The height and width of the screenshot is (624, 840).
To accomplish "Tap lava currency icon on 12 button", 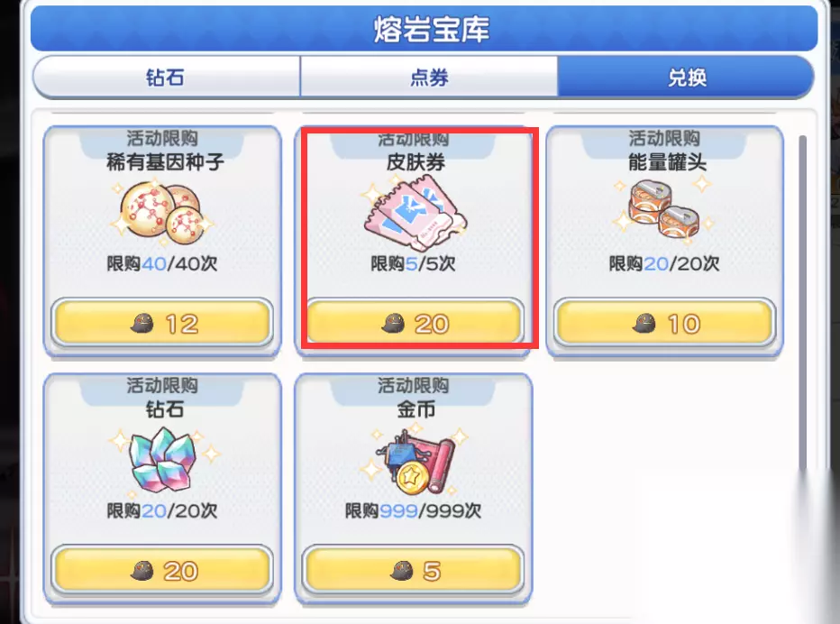I will click(x=142, y=324).
